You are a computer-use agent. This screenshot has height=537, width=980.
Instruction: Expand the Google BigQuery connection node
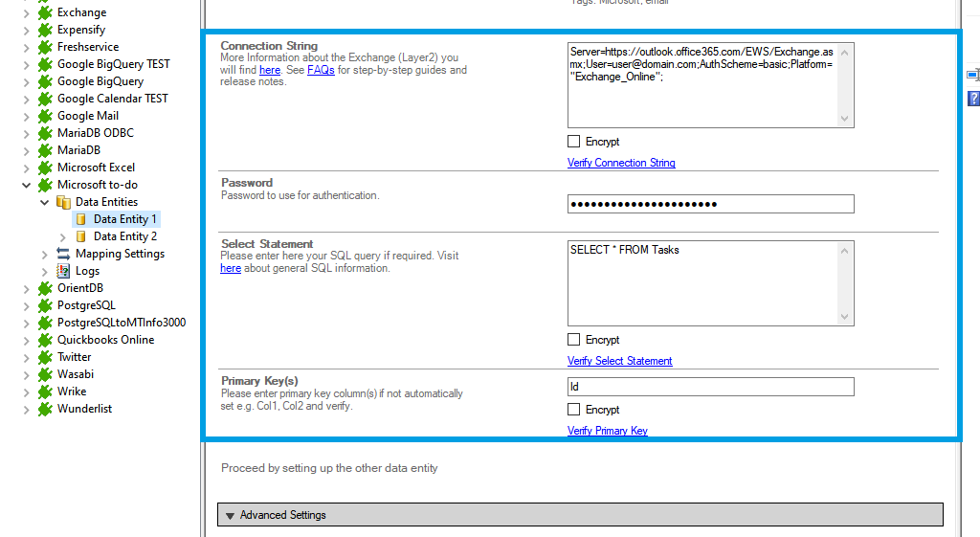(x=26, y=82)
